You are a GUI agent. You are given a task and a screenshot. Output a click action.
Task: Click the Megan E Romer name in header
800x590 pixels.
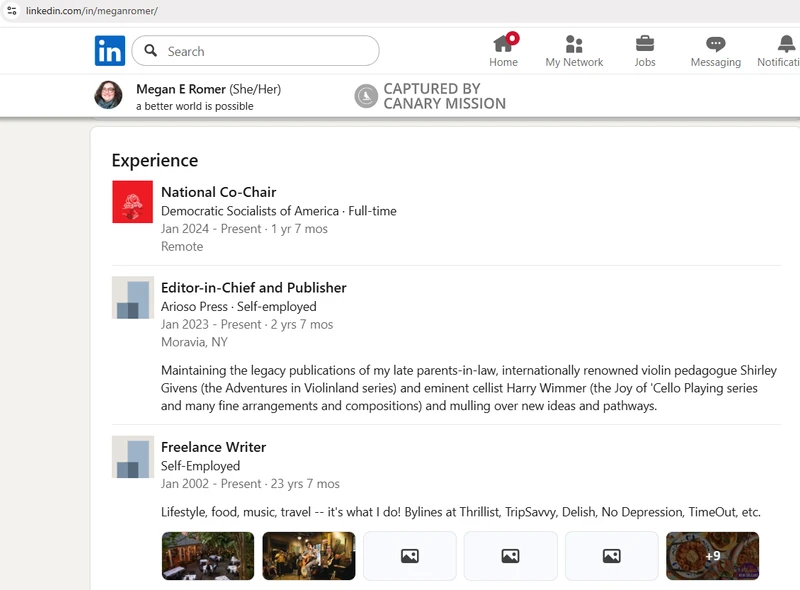click(x=181, y=89)
